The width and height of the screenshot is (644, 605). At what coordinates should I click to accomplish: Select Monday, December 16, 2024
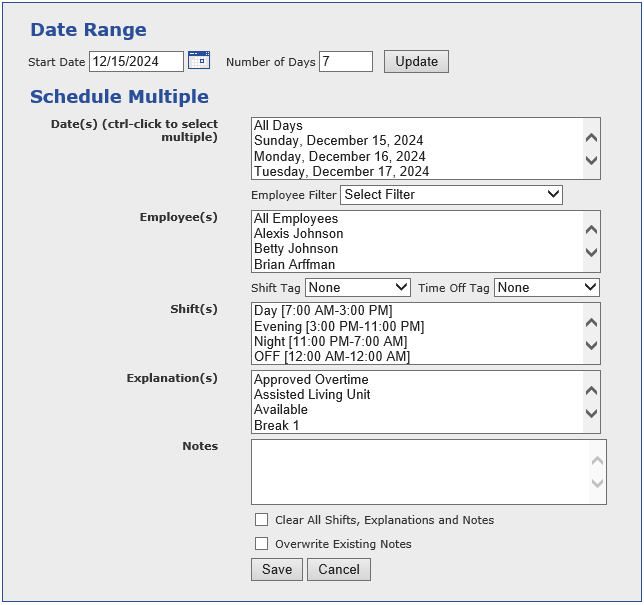point(417,156)
